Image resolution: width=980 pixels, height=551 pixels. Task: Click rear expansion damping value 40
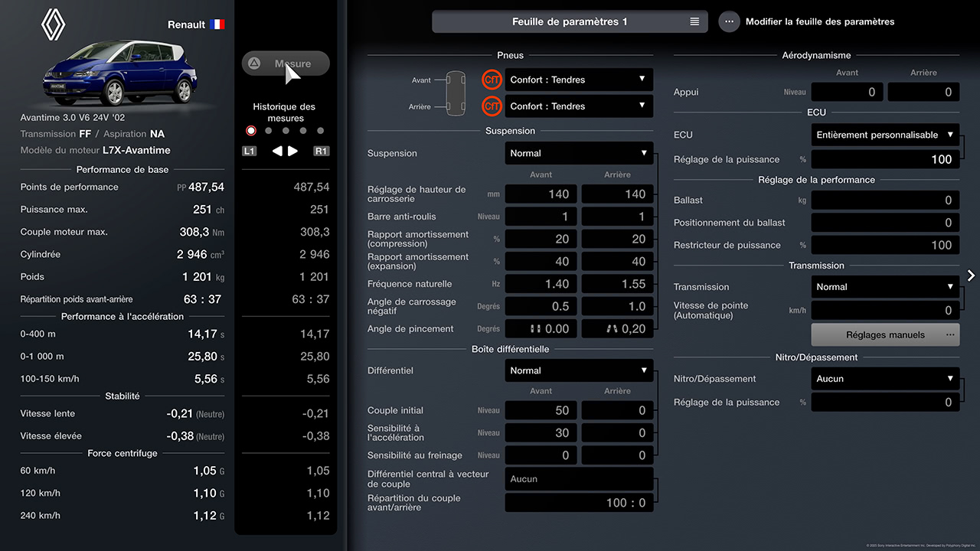point(617,262)
